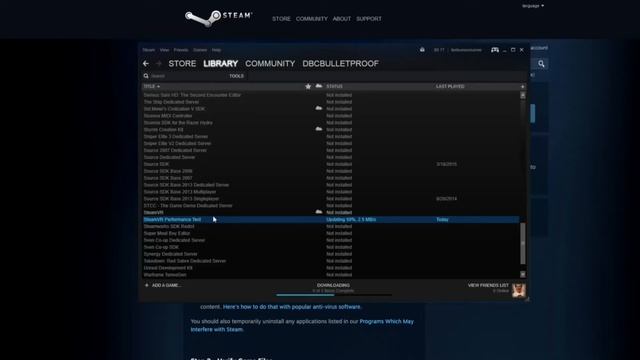Select Steamworks SDK Redist row
This screenshot has height=360, width=640.
(331, 227)
